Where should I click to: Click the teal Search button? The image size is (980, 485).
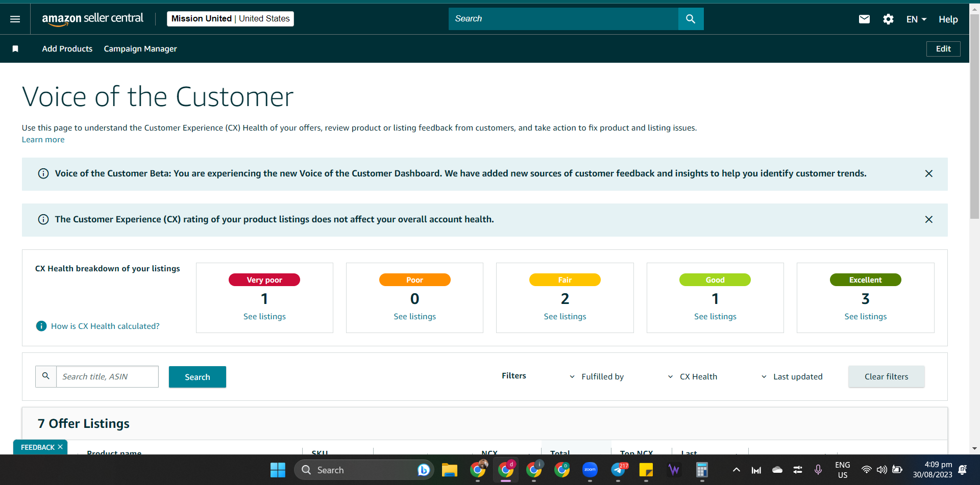[x=198, y=377]
